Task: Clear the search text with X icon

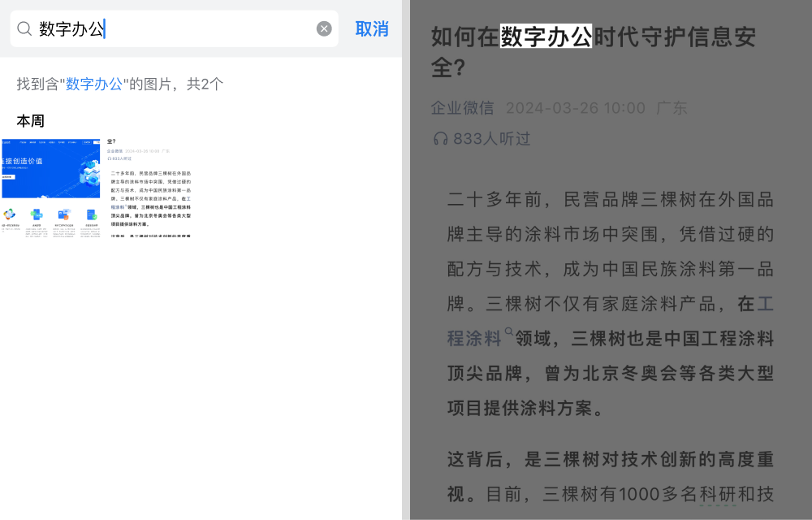Action: tap(324, 29)
